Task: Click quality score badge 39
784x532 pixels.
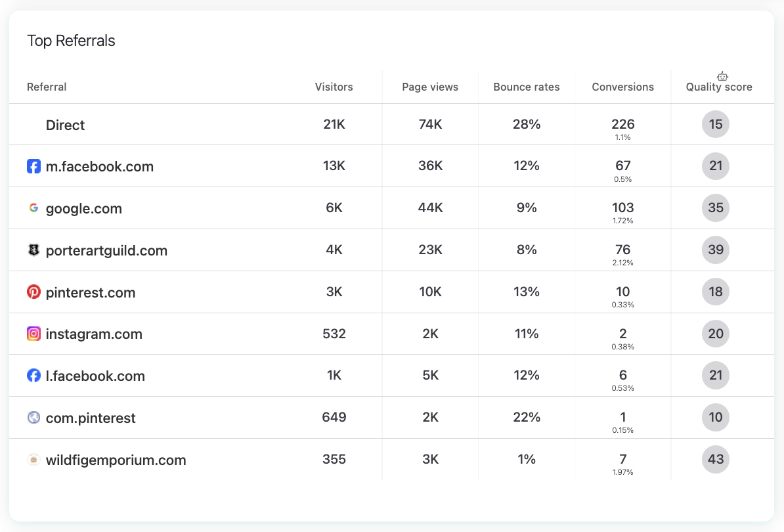Action: tap(716, 250)
